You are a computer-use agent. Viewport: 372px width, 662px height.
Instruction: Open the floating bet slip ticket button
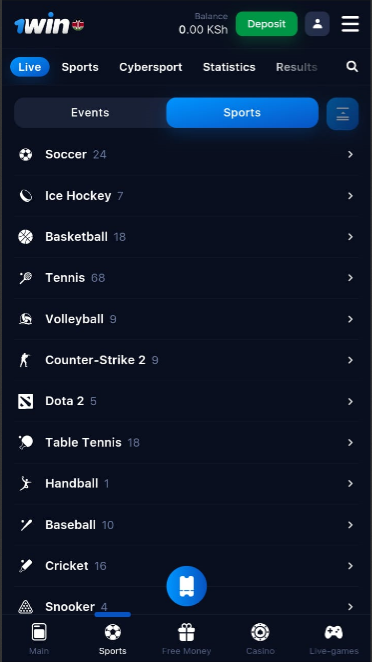(x=187, y=586)
